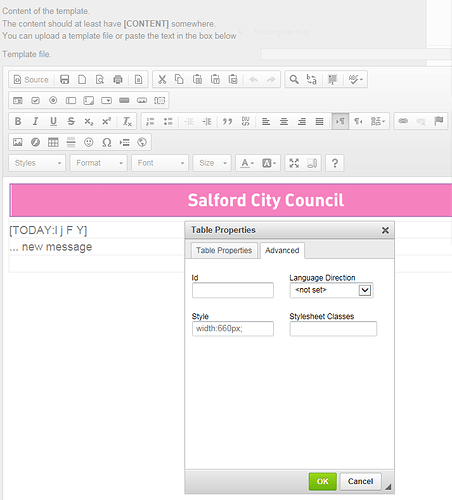Insert a bulleted list
This screenshot has height=500, width=452.
[168, 121]
